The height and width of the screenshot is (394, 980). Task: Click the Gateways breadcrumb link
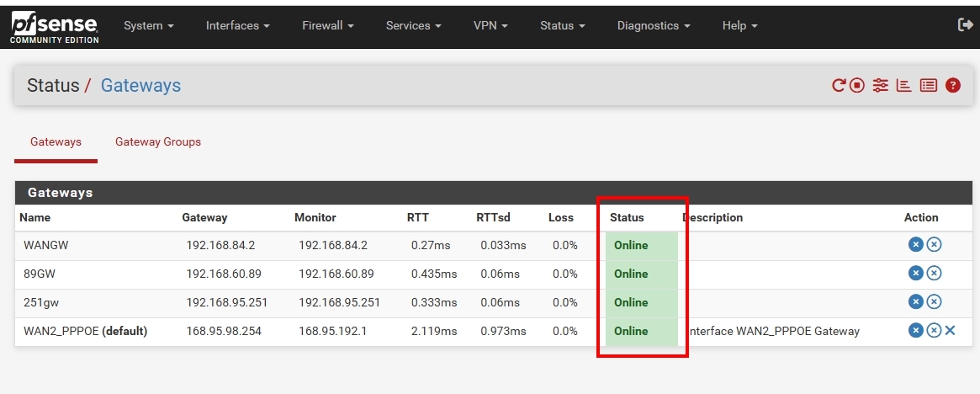pyautogui.click(x=140, y=85)
